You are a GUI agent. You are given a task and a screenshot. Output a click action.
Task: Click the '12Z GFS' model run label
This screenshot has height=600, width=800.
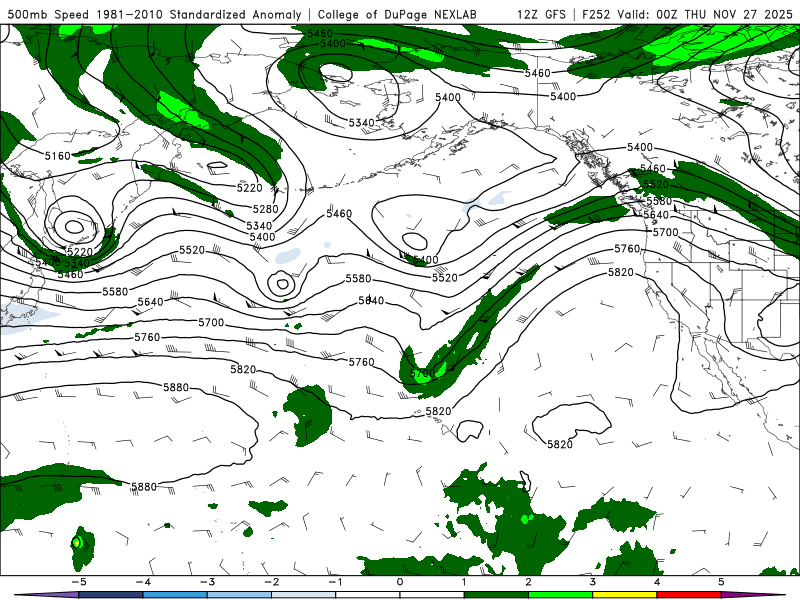point(541,14)
